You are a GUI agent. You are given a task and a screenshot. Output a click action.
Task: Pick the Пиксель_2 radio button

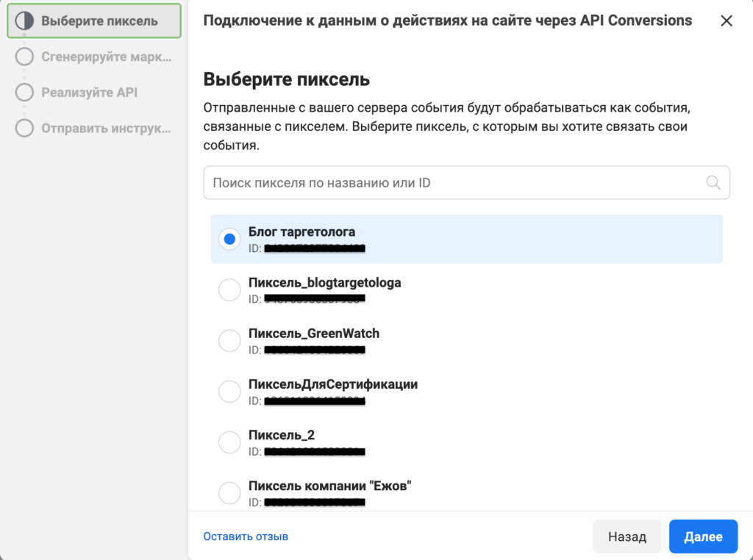pos(229,442)
